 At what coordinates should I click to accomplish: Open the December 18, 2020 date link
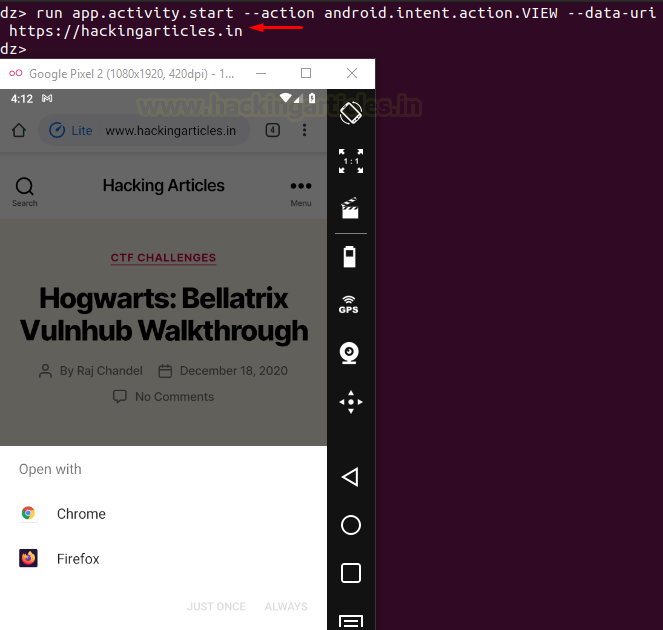(x=233, y=371)
